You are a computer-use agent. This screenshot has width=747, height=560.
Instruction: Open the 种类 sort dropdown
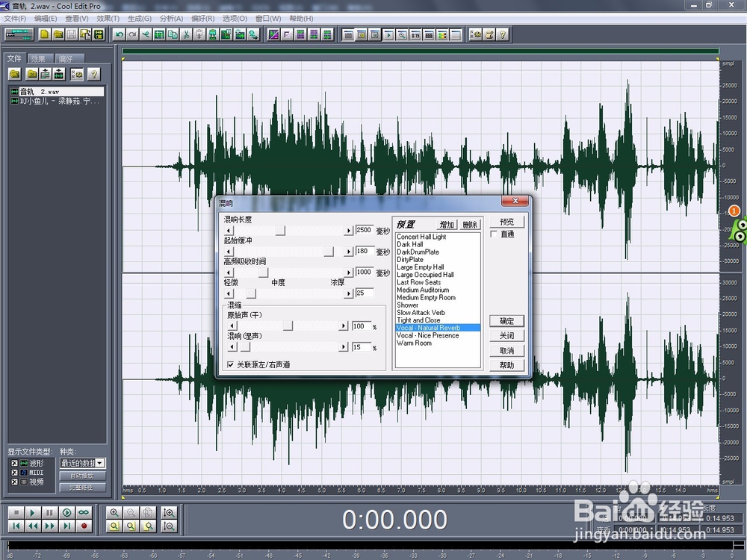pyautogui.click(x=100, y=463)
